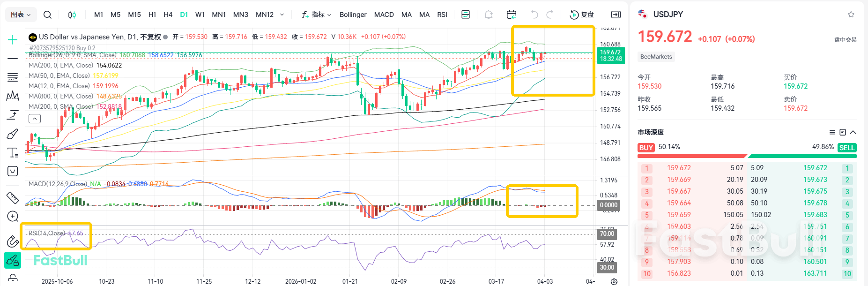Click the MACD indicator shortcut

(x=384, y=15)
